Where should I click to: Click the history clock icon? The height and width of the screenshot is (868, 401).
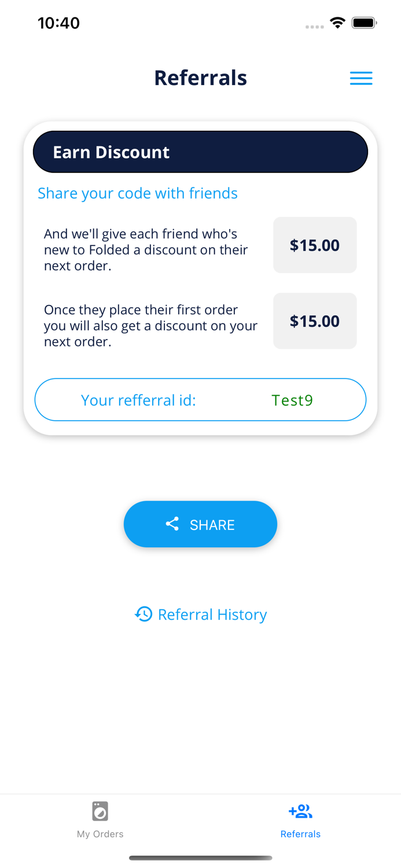click(144, 614)
